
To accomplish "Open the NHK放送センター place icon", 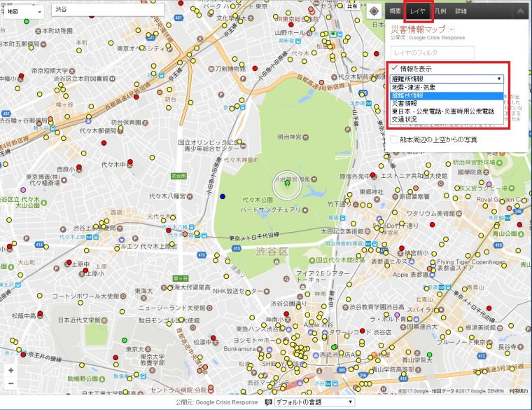I will pyautogui.click(x=266, y=291).
